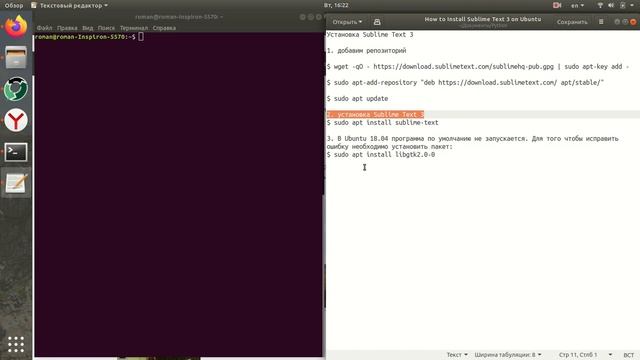Click the gedit title How to Install Sublime Text 3
The image size is (640, 360).
483,19
